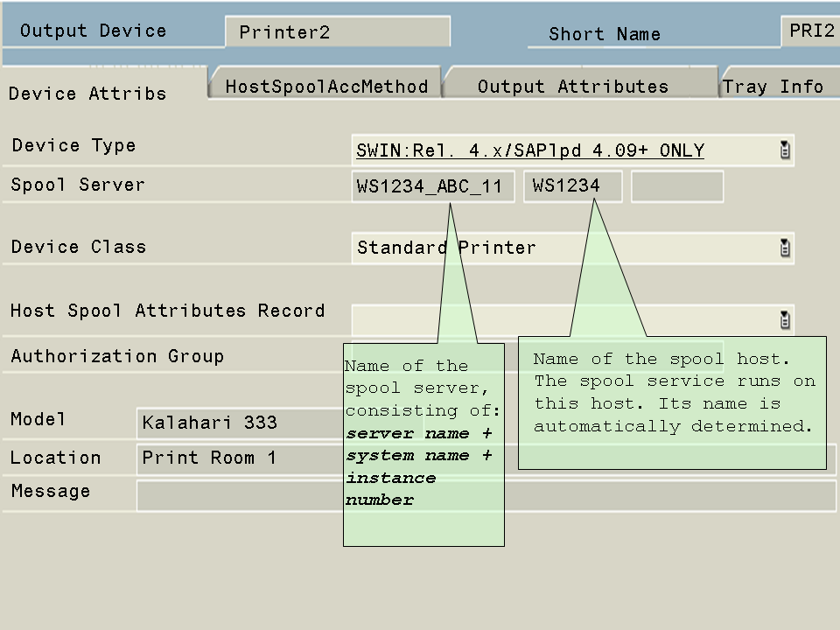Screen dimensions: 840x630
Task: Open the HostSpoolAccMethod tab
Action: pos(326,86)
